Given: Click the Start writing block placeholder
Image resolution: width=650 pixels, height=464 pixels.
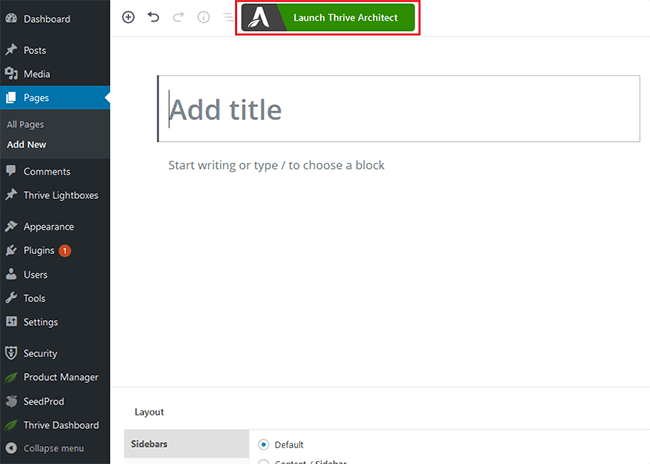Looking at the screenshot, I should [276, 165].
